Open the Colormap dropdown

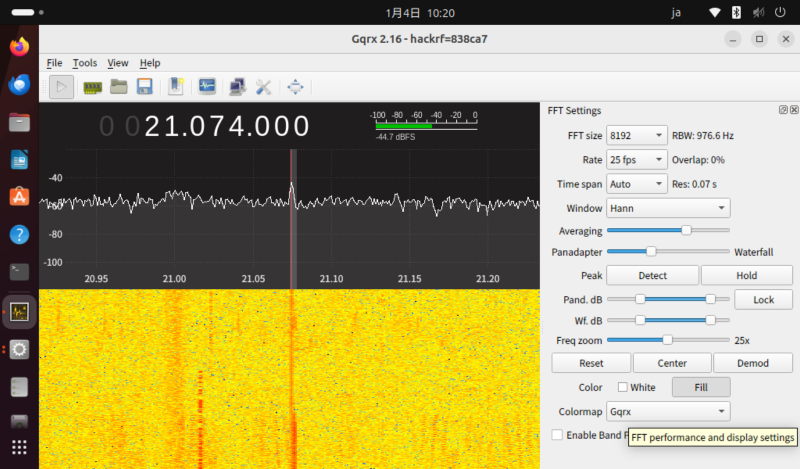point(668,411)
